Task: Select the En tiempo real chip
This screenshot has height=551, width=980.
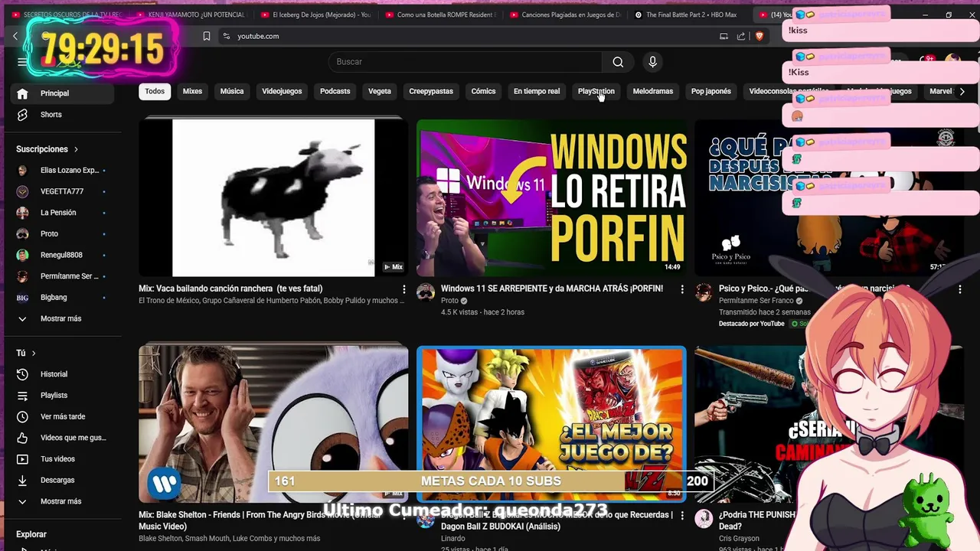Action: [x=537, y=91]
